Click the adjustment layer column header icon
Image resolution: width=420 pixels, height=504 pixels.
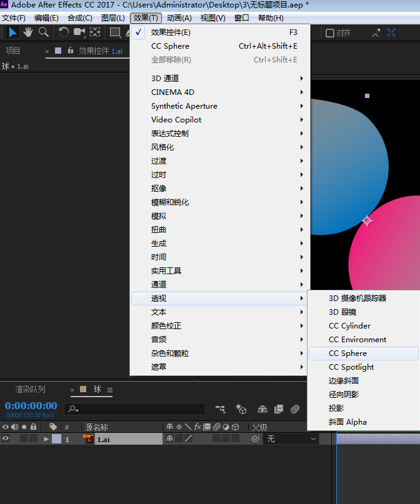(x=226, y=427)
